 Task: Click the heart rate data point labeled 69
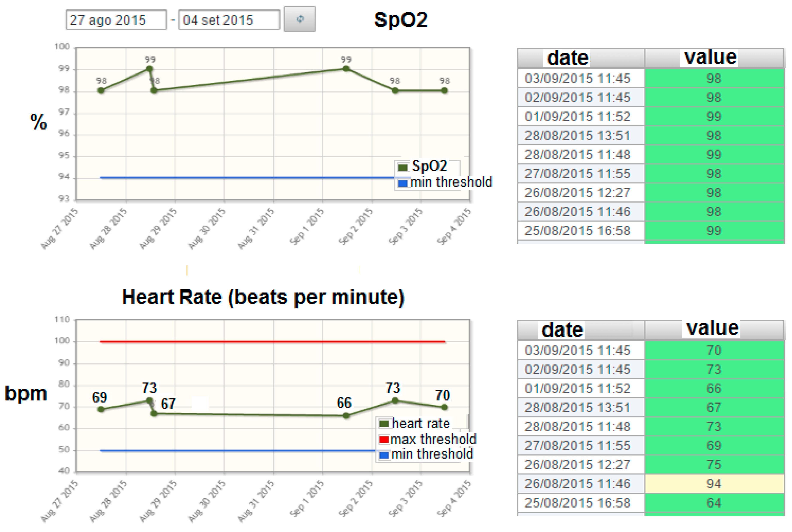(101, 409)
